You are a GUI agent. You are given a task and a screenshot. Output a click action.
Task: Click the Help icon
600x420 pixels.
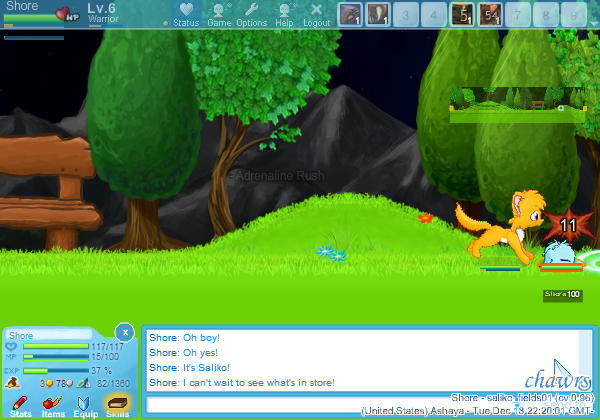pos(284,14)
